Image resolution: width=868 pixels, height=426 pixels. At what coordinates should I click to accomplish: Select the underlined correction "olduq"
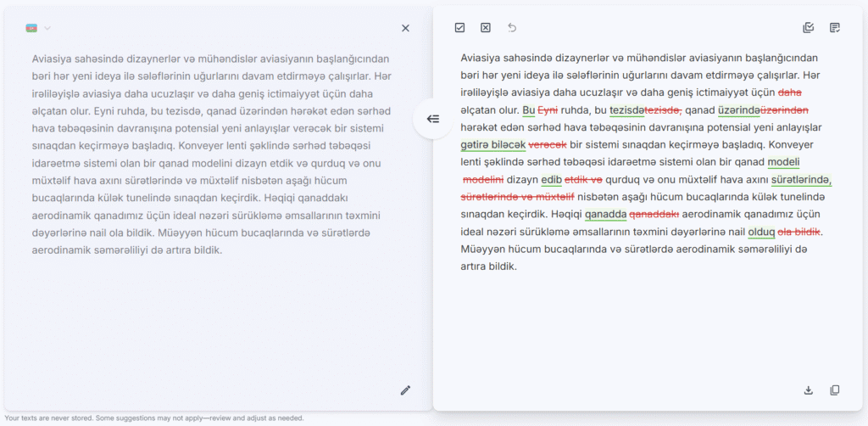761,232
